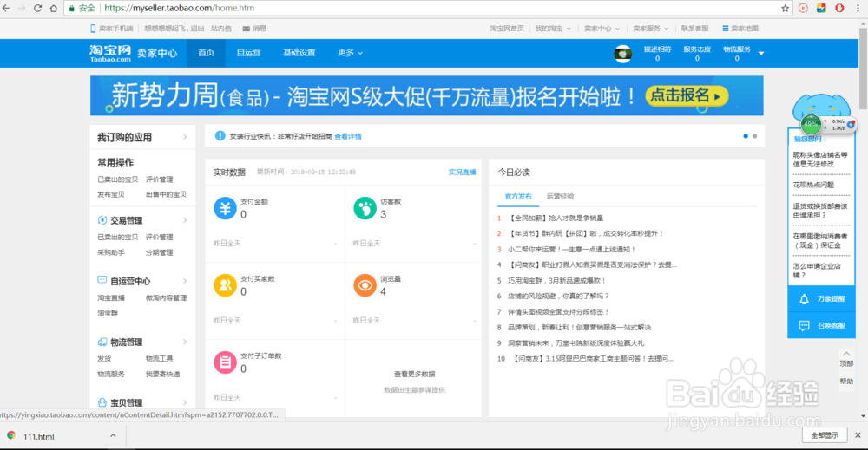Click the 万象提醒 bell icon
The image size is (868, 450).
click(805, 299)
